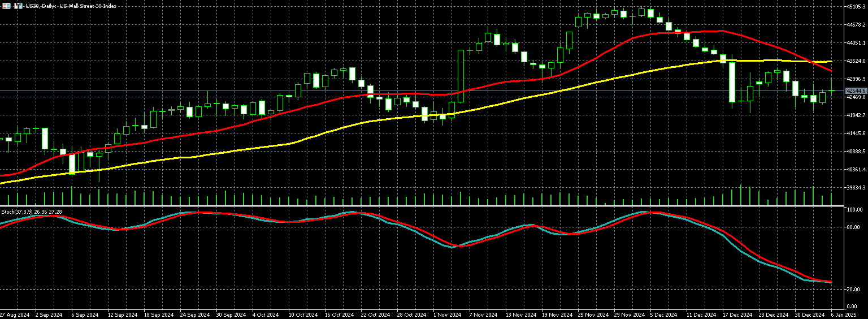868x319 pixels.
Task: Open the one-click trading panel icon
Action: [x=18, y=6]
